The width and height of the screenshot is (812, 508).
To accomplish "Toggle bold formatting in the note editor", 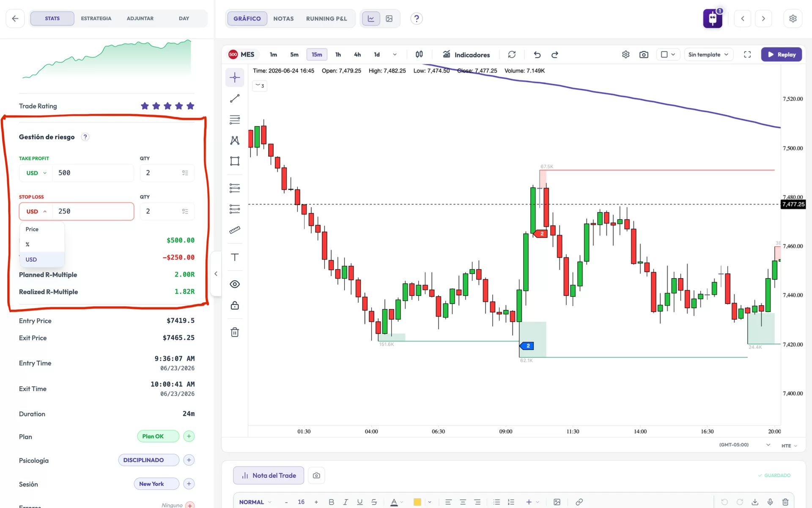I will [331, 502].
